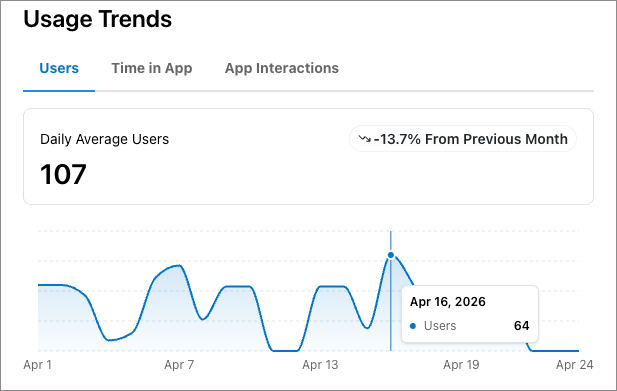The width and height of the screenshot is (617, 391).
Task: Click the Users legend dot in tooltip
Action: pyautogui.click(x=413, y=326)
